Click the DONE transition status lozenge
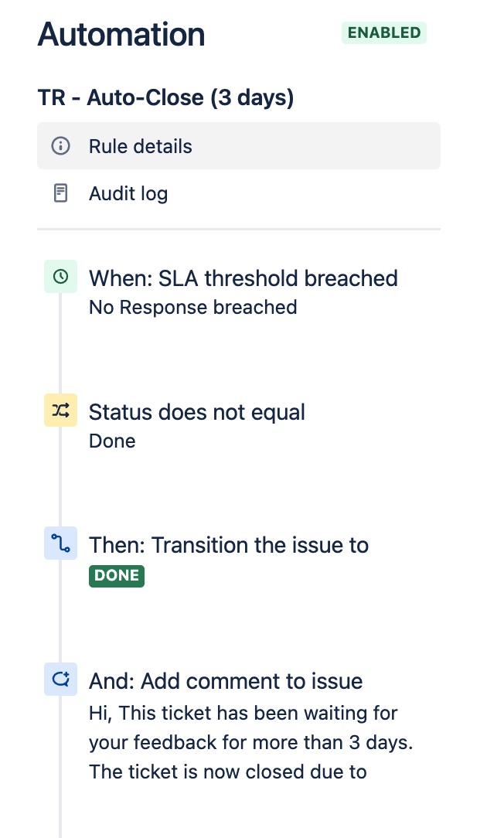This screenshot has height=838, width=504. point(116,575)
